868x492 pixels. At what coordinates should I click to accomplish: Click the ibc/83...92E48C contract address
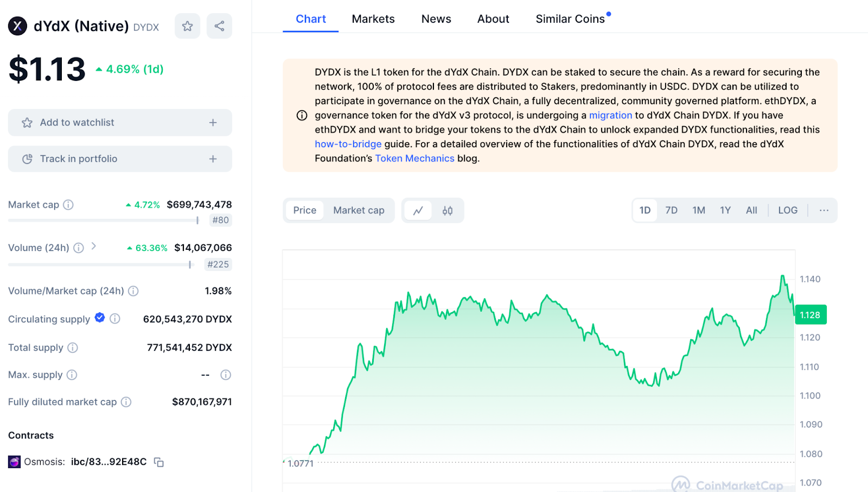click(x=108, y=462)
